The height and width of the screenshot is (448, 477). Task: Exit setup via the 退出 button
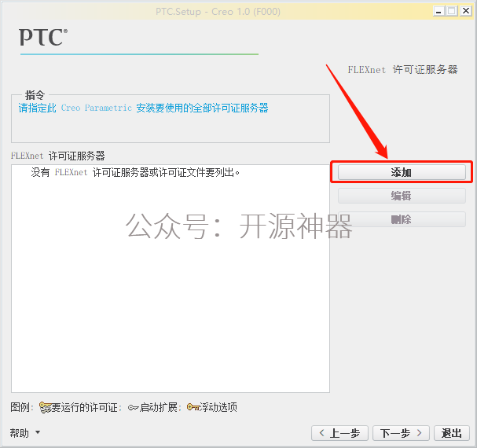451,433
